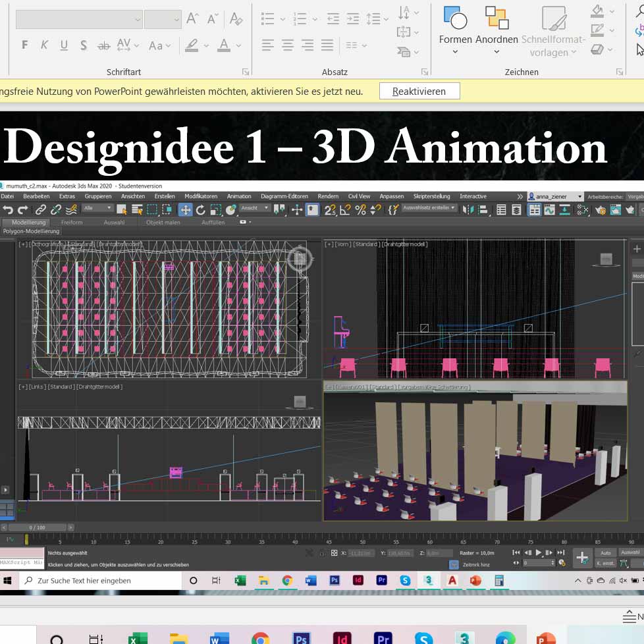Toggle Percent Snap in 3ds Max
Screen dimensions: 644x644
[x=361, y=210]
